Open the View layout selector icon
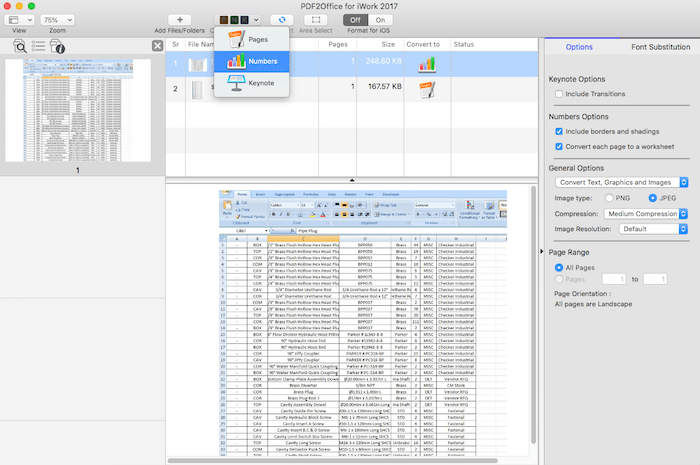Image resolution: width=700 pixels, height=465 pixels. coord(14,20)
